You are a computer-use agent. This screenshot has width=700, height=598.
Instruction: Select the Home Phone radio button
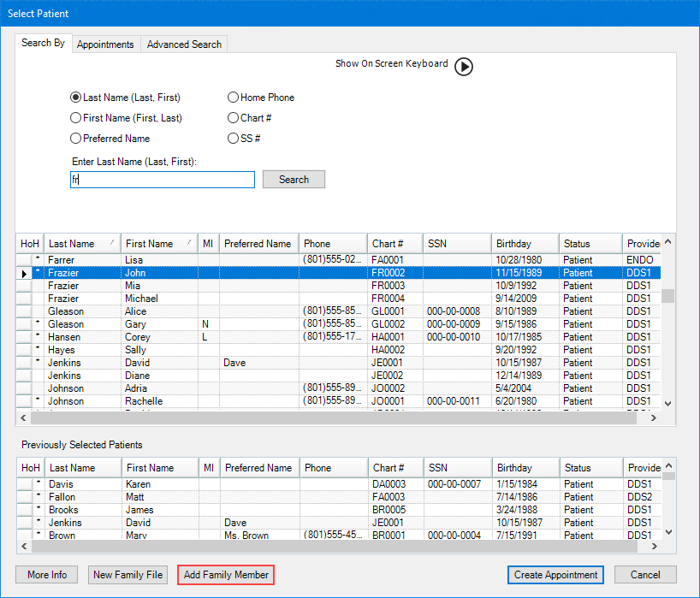(233, 98)
